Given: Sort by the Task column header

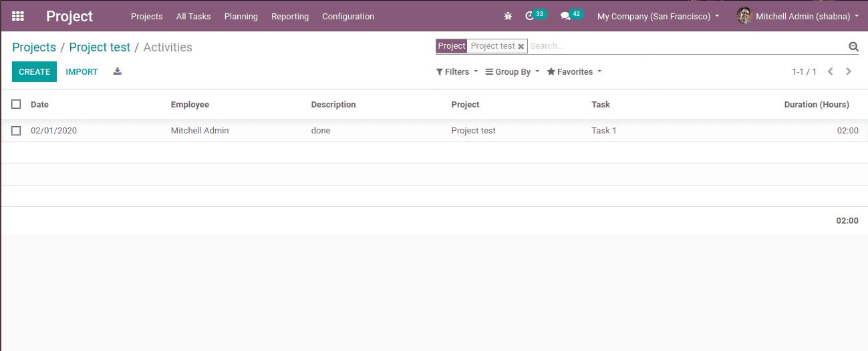Looking at the screenshot, I should pyautogui.click(x=601, y=104).
